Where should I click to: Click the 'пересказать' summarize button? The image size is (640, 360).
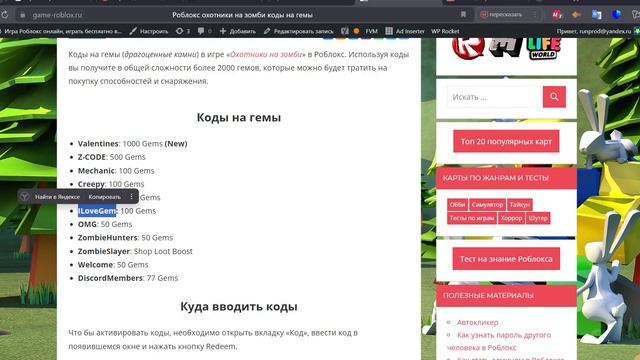tap(501, 15)
